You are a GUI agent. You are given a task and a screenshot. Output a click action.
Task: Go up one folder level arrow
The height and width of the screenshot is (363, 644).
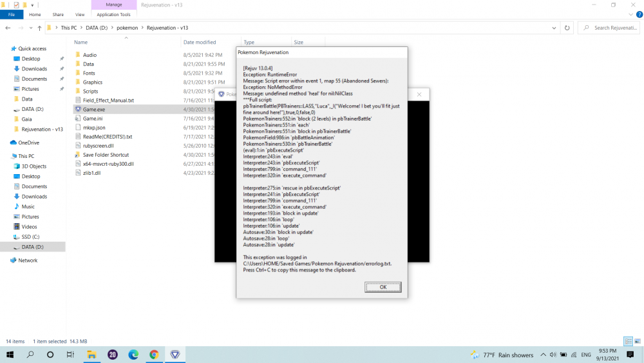coord(39,28)
